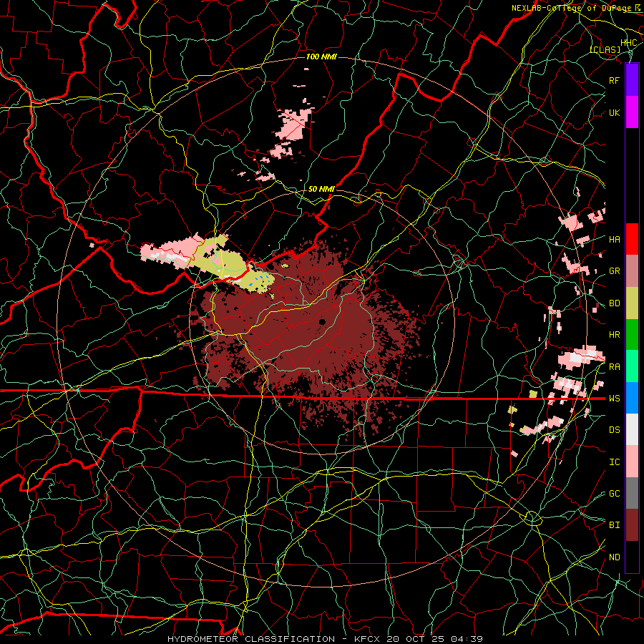Click the "ND" legend label
Screen dimensions: 644x644
[x=614, y=557]
